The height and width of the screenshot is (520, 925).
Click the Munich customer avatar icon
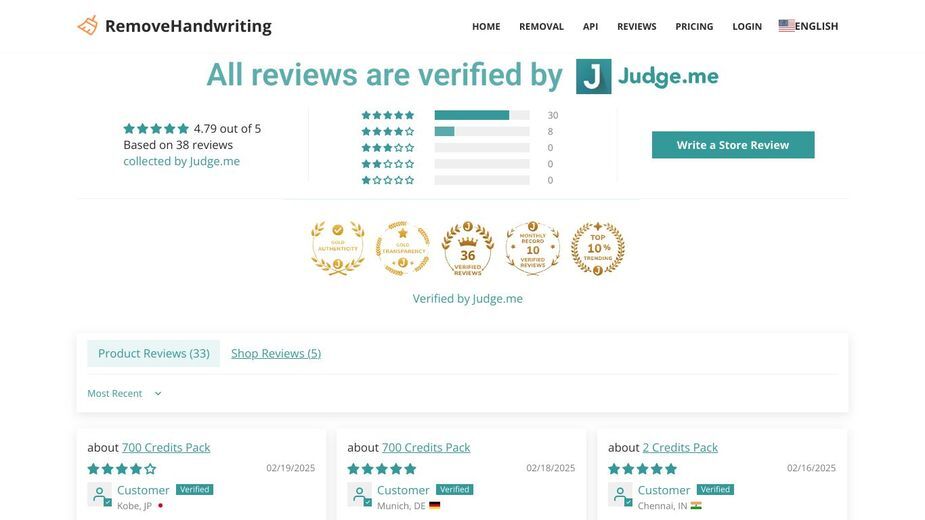[359, 495]
